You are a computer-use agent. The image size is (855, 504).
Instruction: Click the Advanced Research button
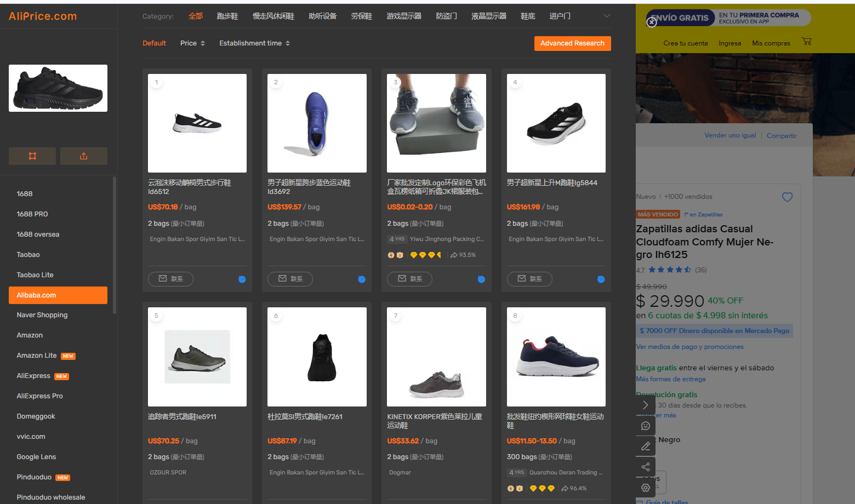(572, 43)
